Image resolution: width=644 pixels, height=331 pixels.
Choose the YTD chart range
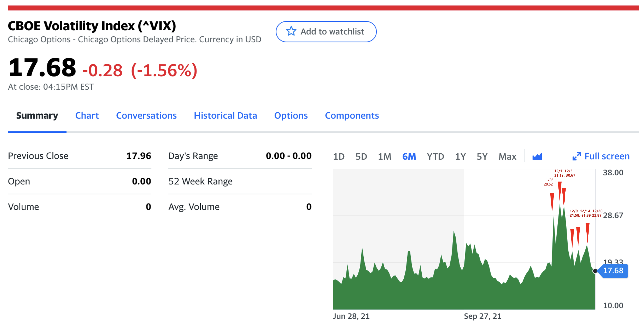point(435,157)
